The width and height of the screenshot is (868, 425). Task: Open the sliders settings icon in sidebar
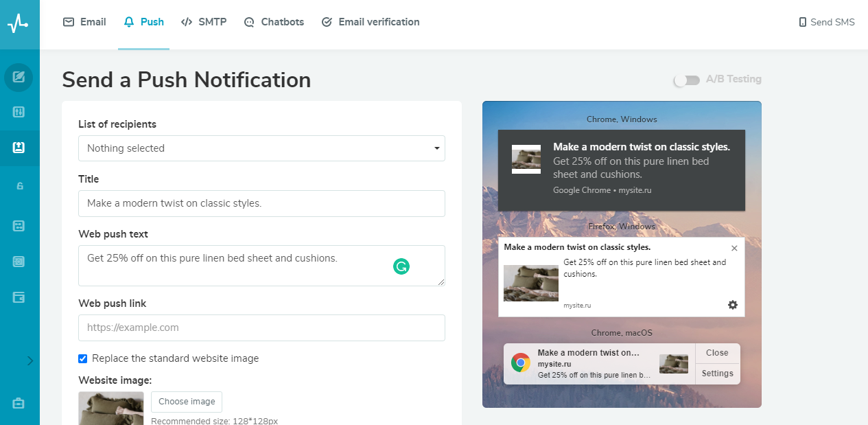[x=19, y=112]
